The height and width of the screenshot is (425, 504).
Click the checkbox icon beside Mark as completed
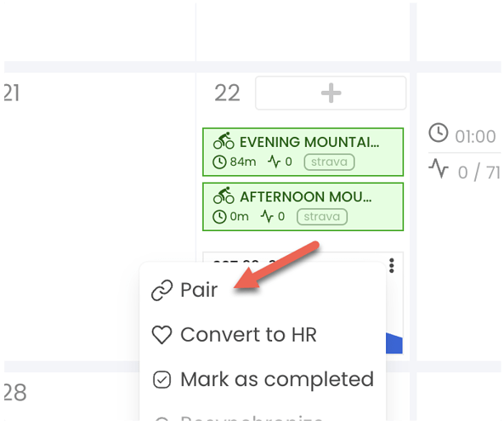pyautogui.click(x=161, y=380)
